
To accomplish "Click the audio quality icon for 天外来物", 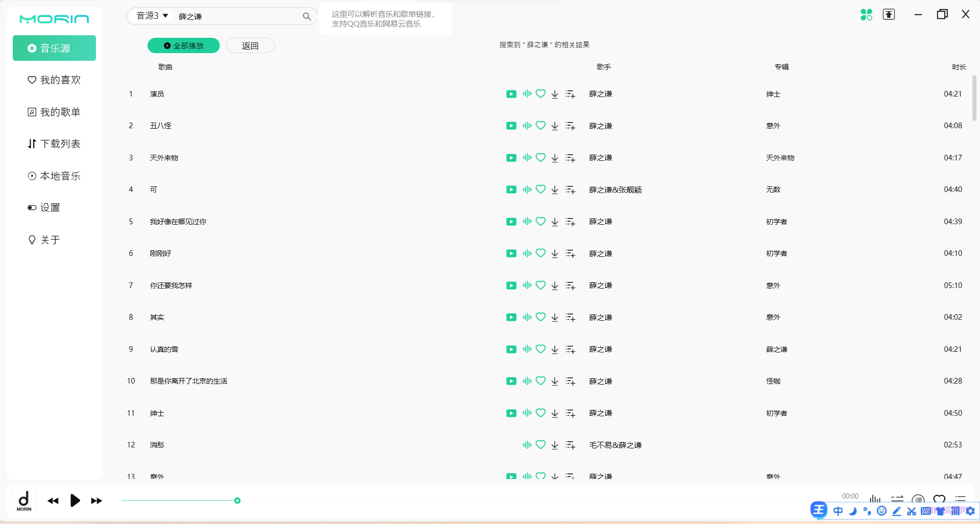I will coord(527,157).
